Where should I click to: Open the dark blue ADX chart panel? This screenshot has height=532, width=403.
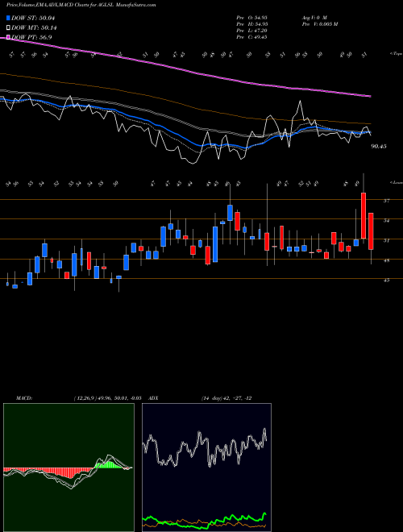[x=206, y=468]
